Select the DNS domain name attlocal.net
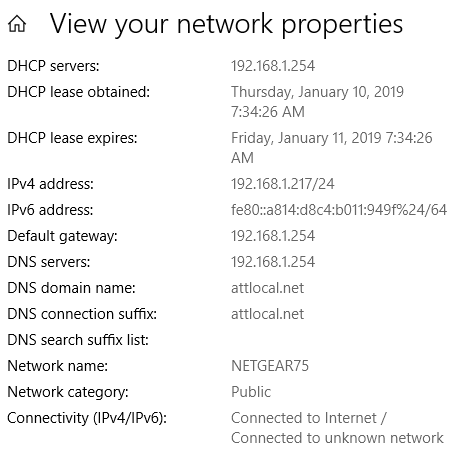The height and width of the screenshot is (458, 469). pyautogui.click(x=268, y=288)
